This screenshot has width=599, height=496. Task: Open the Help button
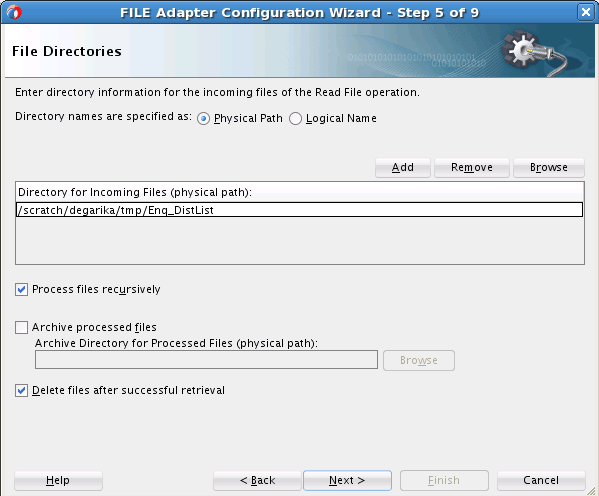58,480
